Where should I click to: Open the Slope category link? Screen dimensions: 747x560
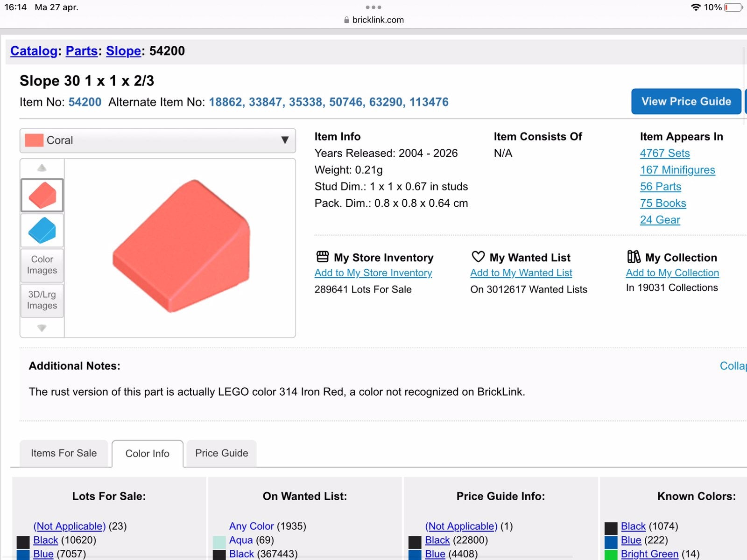coord(123,51)
